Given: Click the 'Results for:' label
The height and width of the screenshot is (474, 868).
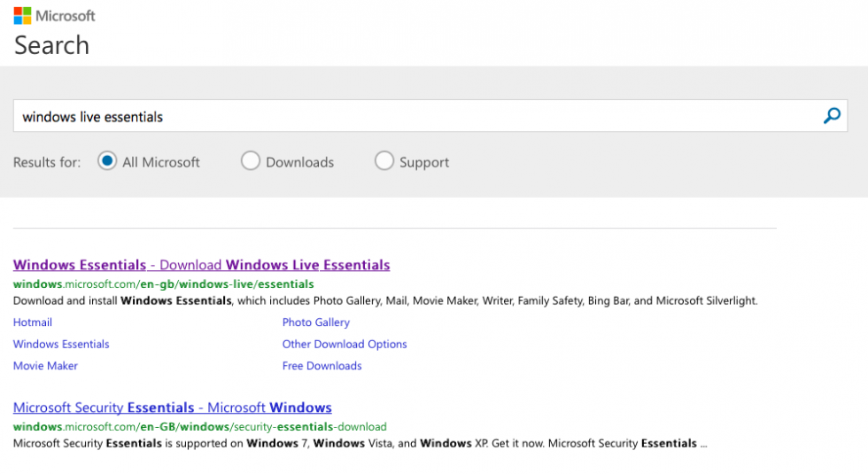Looking at the screenshot, I should [x=47, y=162].
